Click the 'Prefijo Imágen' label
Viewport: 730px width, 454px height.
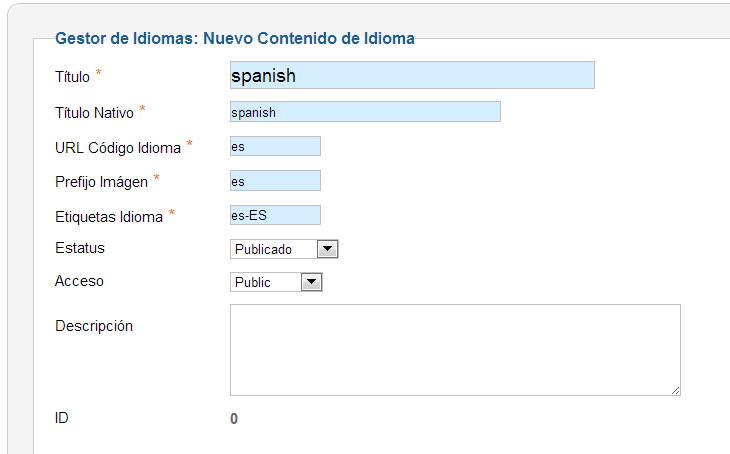tap(101, 182)
